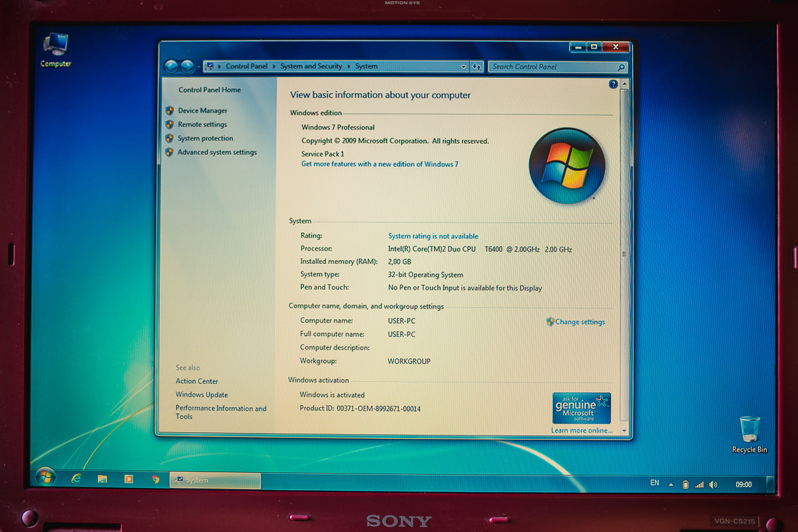Image resolution: width=798 pixels, height=532 pixels.
Task: Open the Recycle Bin desktop icon
Action: [749, 435]
